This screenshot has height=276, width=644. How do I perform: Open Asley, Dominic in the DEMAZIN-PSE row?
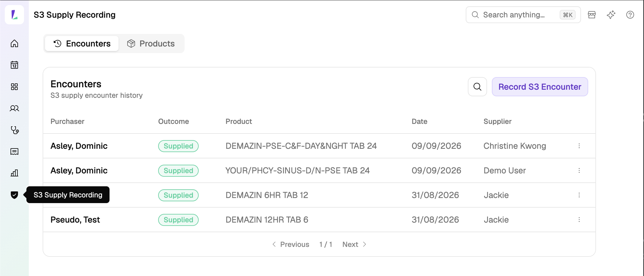click(79, 146)
